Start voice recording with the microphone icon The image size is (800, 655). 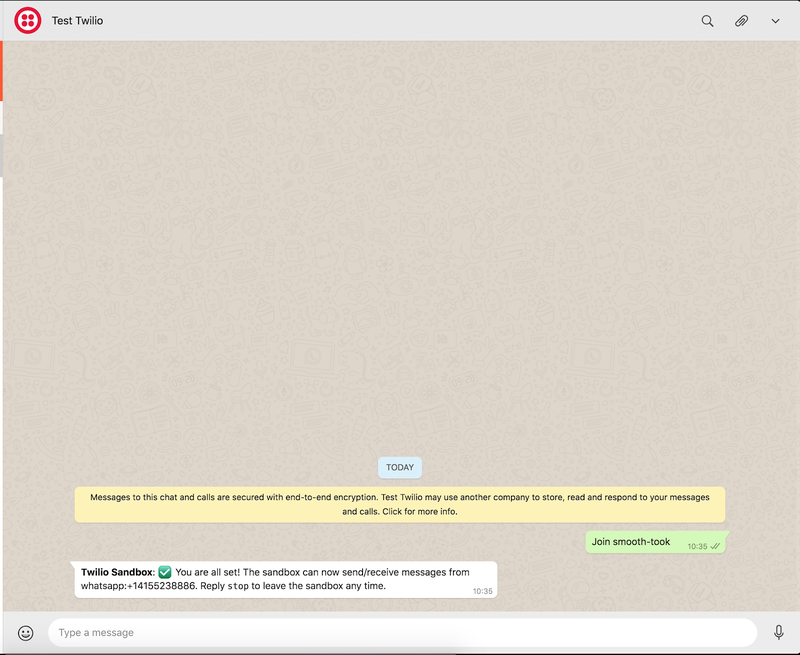(778, 631)
